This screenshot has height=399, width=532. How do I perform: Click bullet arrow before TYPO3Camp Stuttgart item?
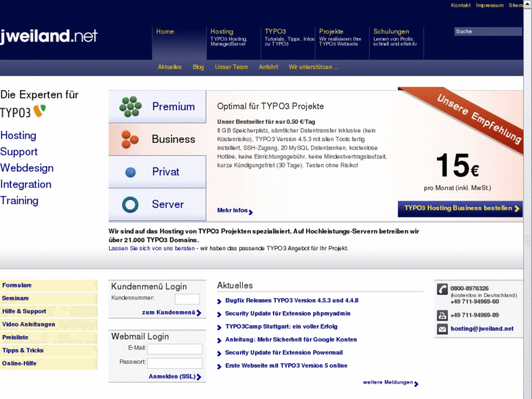coord(220,327)
